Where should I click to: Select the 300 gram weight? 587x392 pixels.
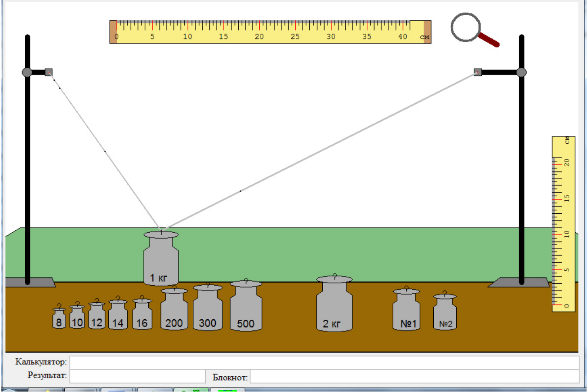[x=208, y=307]
